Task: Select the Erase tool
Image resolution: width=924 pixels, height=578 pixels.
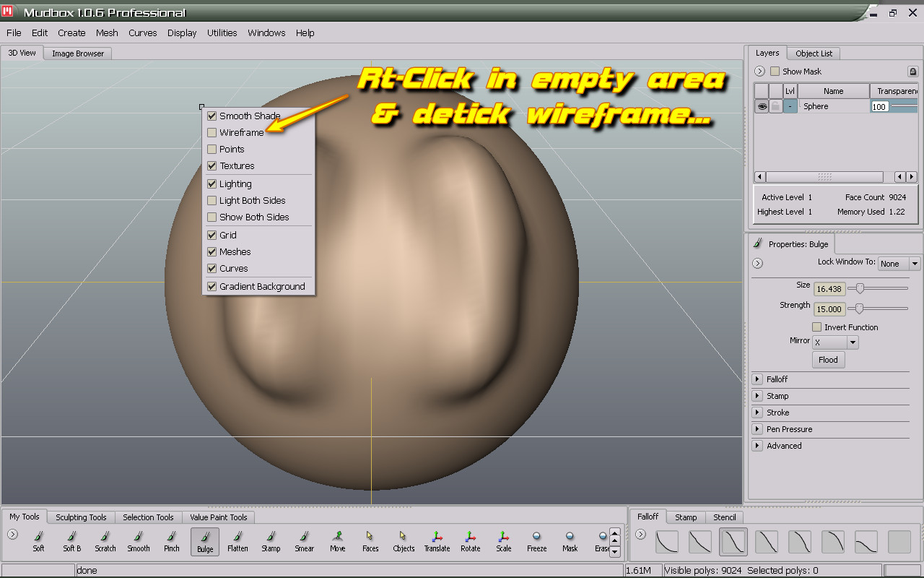Action: (x=601, y=541)
